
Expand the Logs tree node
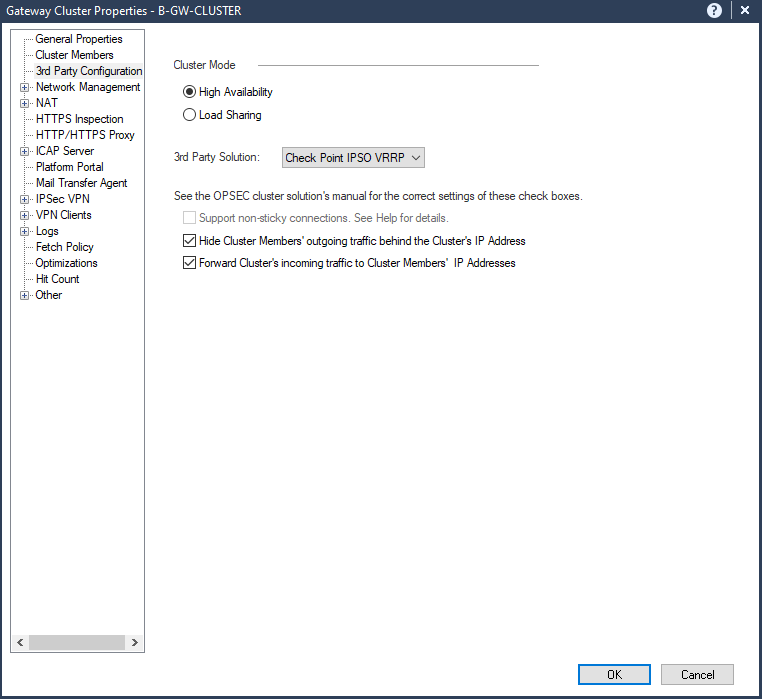pyautogui.click(x=24, y=231)
